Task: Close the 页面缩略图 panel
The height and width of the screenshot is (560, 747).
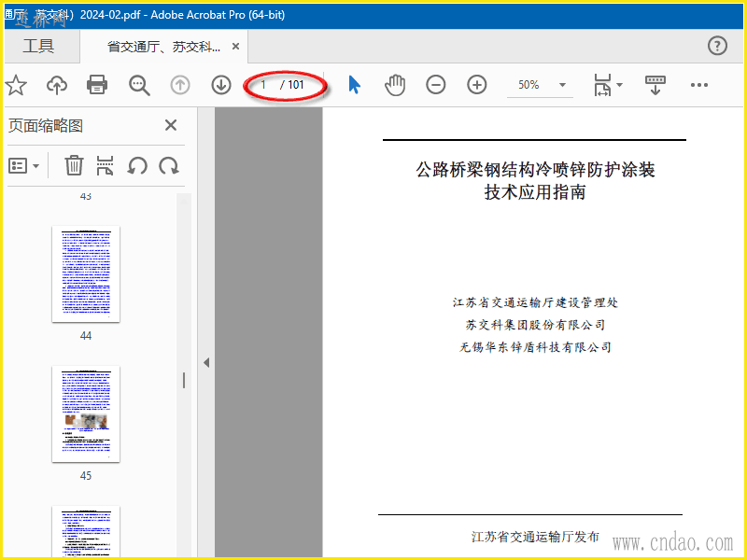Action: [x=171, y=125]
